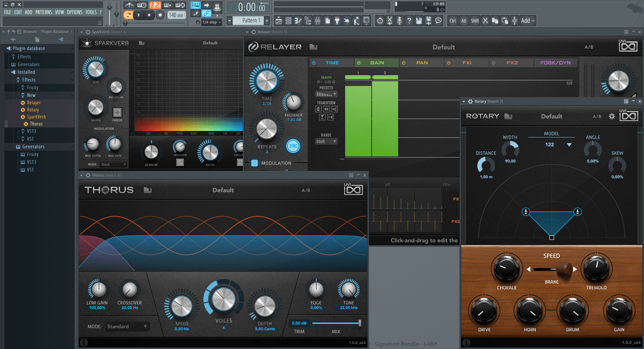Click the undo history circular arrow icon
The height and width of the screenshot is (349, 644).
[x=380, y=21]
